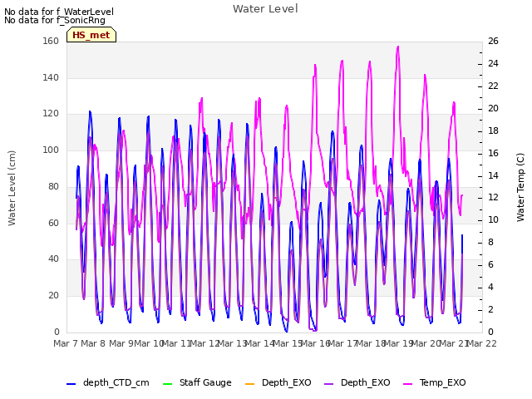Click the Water Temp (C) axis label
Screen dimensions: 532x399
point(520,187)
